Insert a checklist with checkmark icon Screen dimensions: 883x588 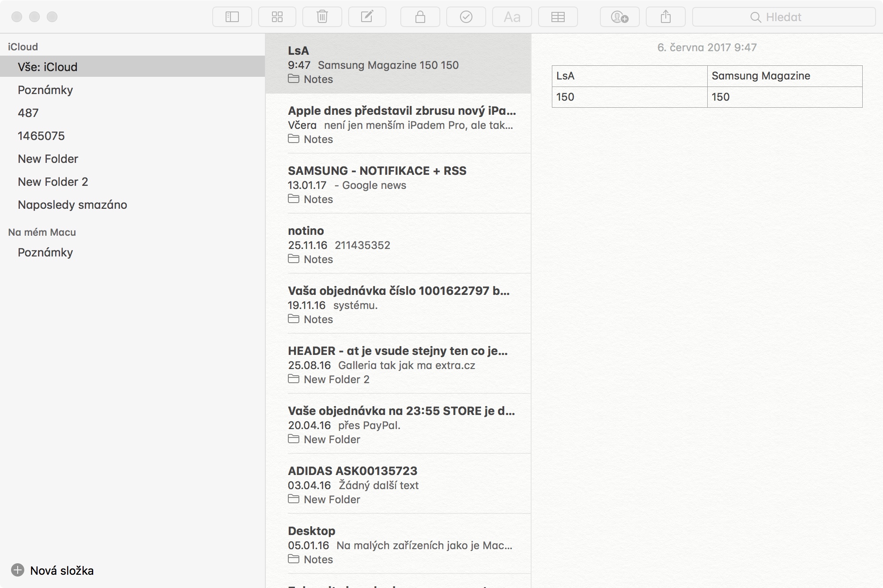[466, 17]
